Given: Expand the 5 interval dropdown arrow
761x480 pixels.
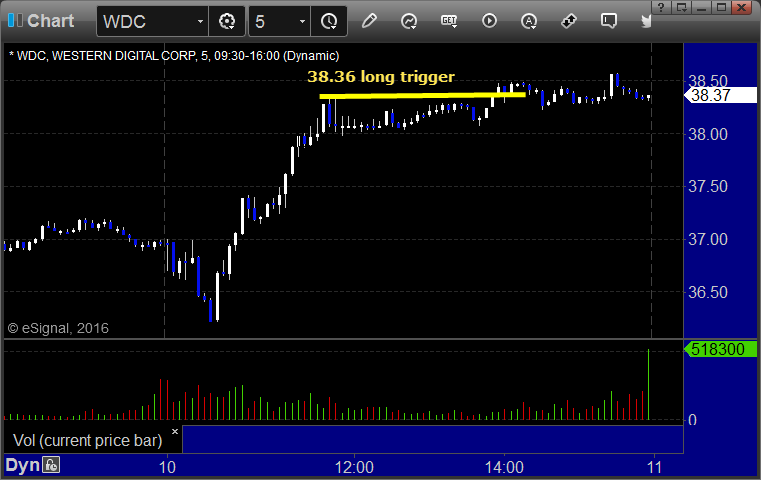Looking at the screenshot, I should (302, 21).
